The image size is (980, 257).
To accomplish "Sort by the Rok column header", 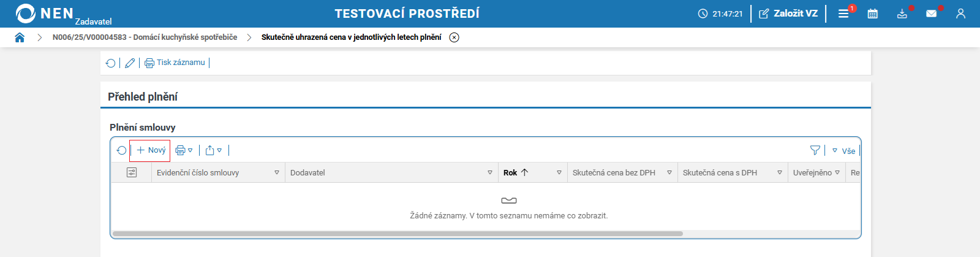I will pos(516,173).
